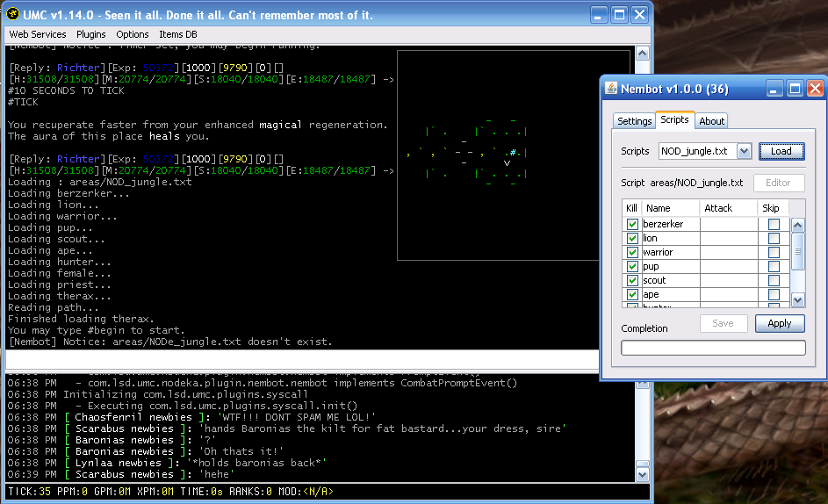828x504 pixels.
Task: Enable Skip checkbox for lion
Action: 774,239
